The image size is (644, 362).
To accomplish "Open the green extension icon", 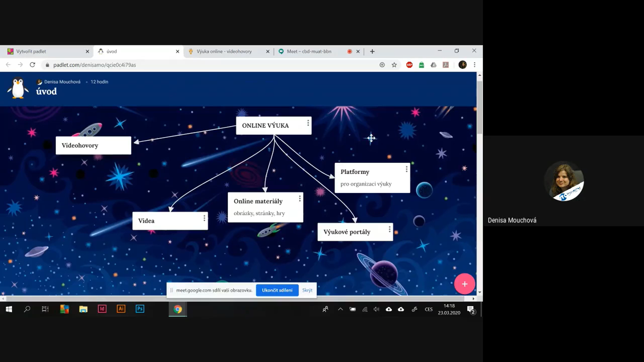I will point(421,65).
